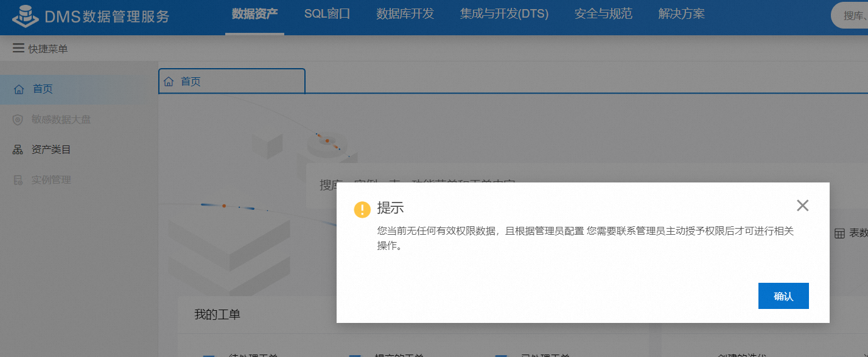This screenshot has height=357, width=868.
Task: Click the top-right 搜库 search box
Action: coord(850,15)
